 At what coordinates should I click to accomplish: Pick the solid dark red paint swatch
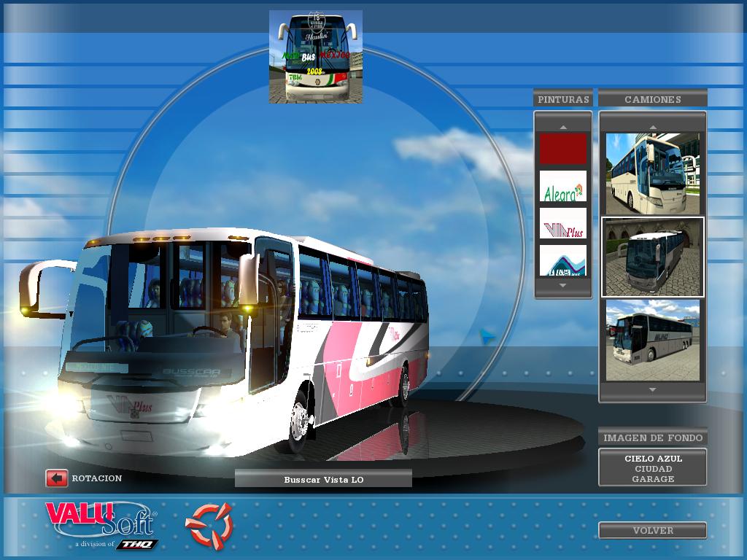tap(562, 149)
